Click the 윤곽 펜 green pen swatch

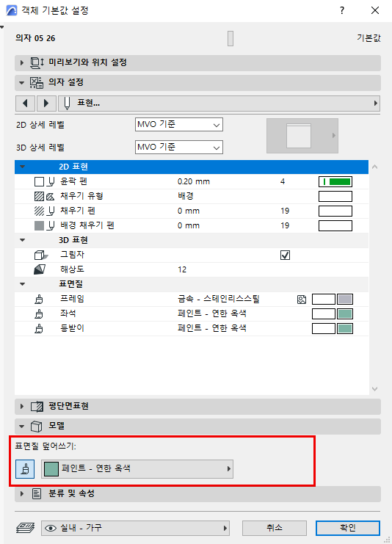point(335,182)
